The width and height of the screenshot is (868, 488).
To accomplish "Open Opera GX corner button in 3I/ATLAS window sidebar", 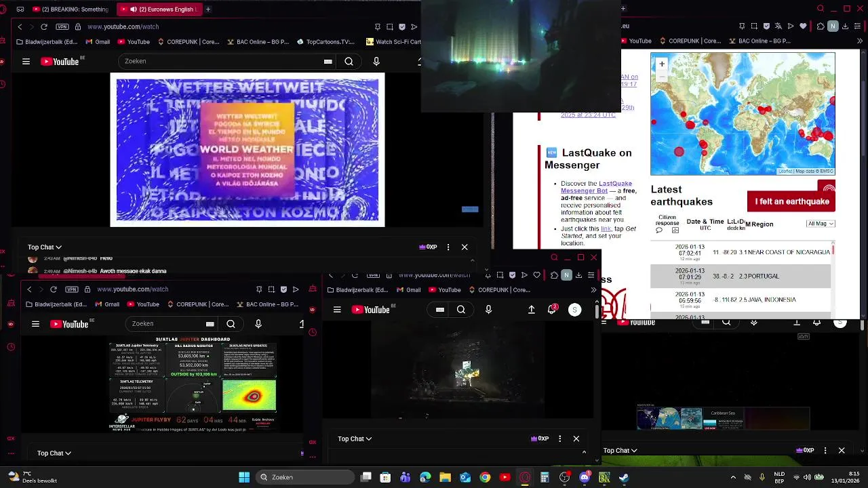I will (11, 439).
